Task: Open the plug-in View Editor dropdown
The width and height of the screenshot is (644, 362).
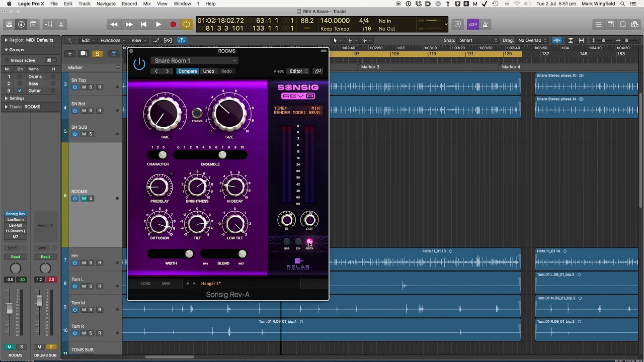Action: click(x=298, y=71)
